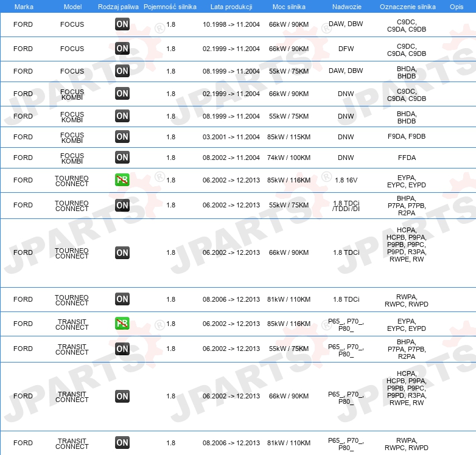The height and width of the screenshot is (455, 476).
Task: Click EYPA, EYPC, EYPD in Transit Connect row
Action: (407, 325)
